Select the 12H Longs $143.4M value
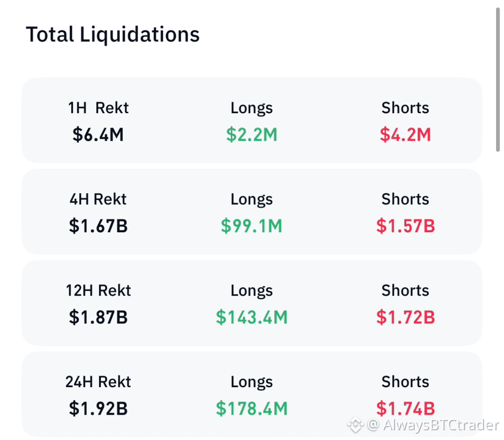This screenshot has height=440, width=504. coord(252,317)
